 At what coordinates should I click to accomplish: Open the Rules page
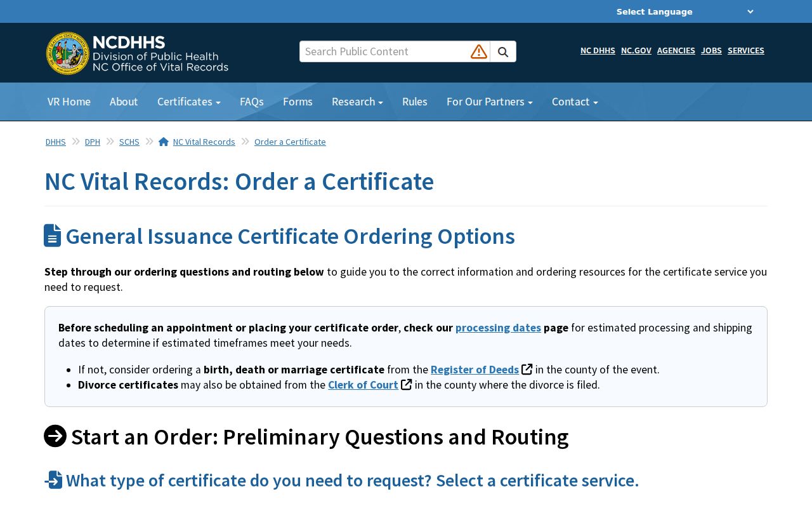(415, 102)
